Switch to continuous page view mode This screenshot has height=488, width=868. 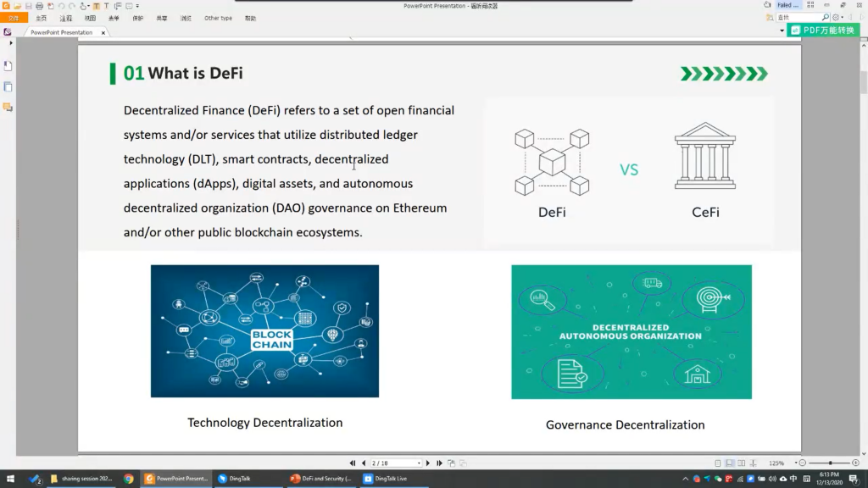click(730, 463)
